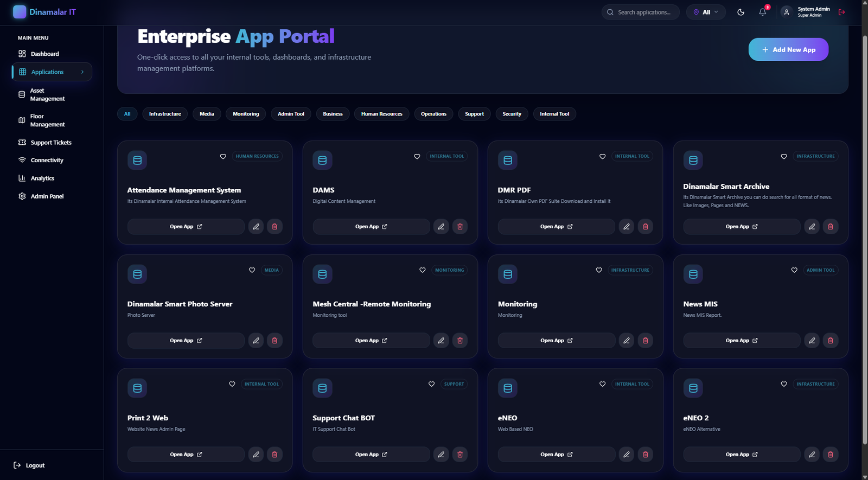868x480 pixels.
Task: Open the notifications bell
Action: point(763,12)
